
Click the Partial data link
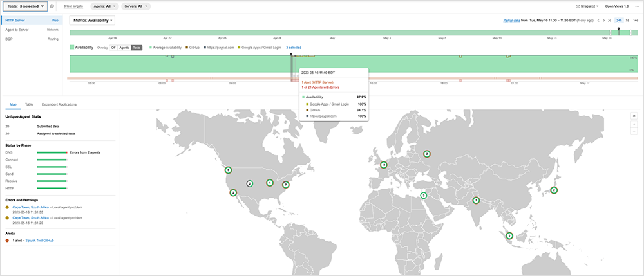513,21
